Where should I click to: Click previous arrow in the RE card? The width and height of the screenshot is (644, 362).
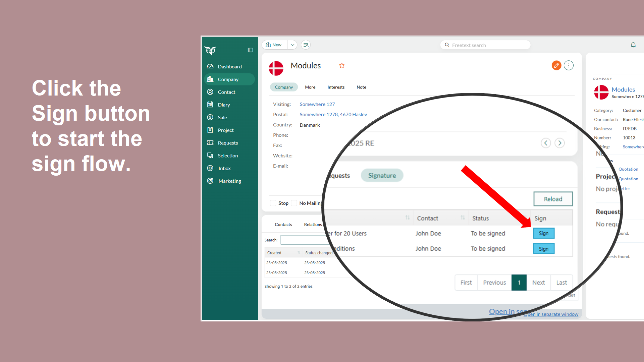[546, 143]
